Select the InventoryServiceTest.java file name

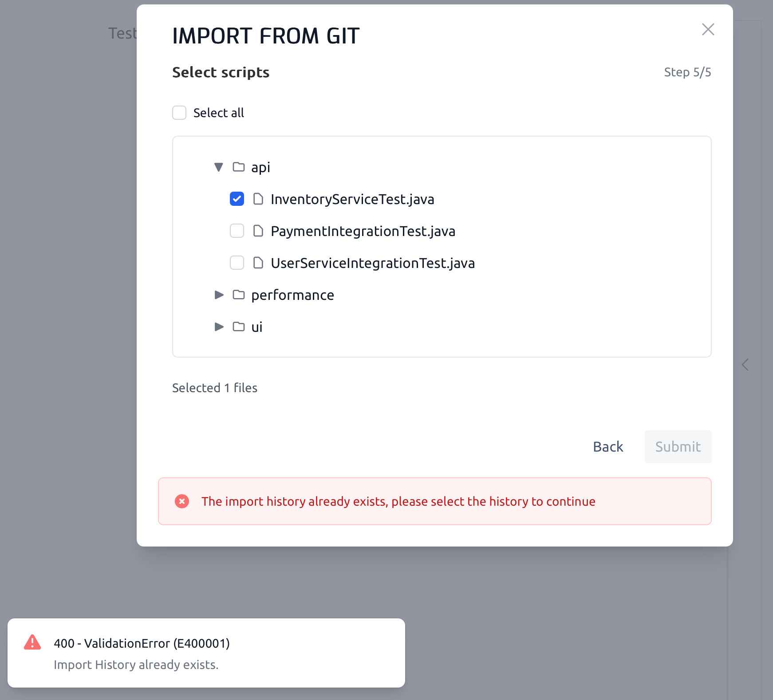352,199
